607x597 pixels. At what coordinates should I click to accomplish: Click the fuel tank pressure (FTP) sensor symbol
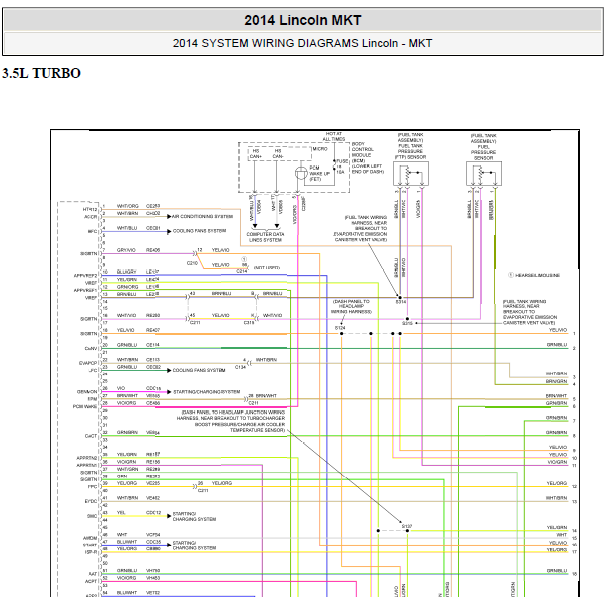(411, 174)
